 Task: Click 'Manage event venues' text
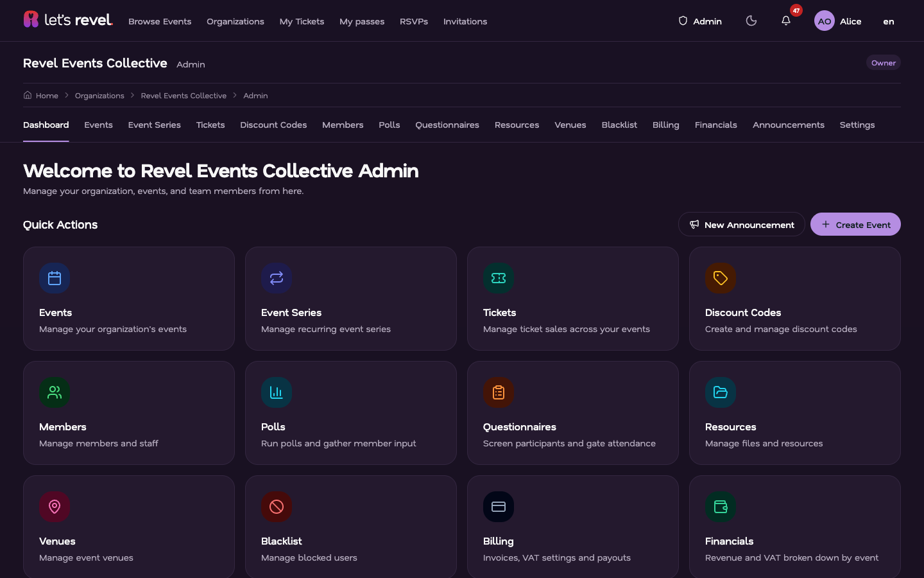86,557
